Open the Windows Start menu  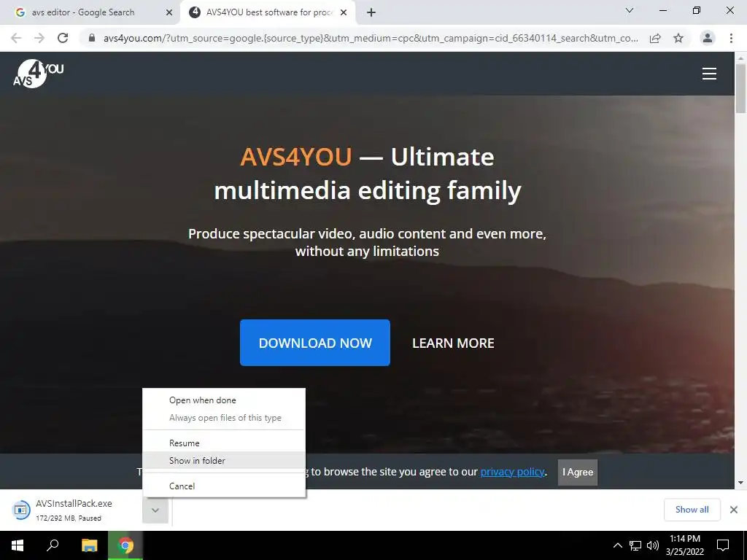point(18,545)
